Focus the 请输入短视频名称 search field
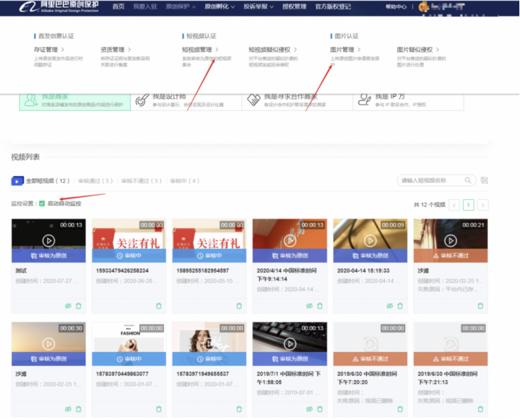Screen dimensions: 520x420 [437, 181]
